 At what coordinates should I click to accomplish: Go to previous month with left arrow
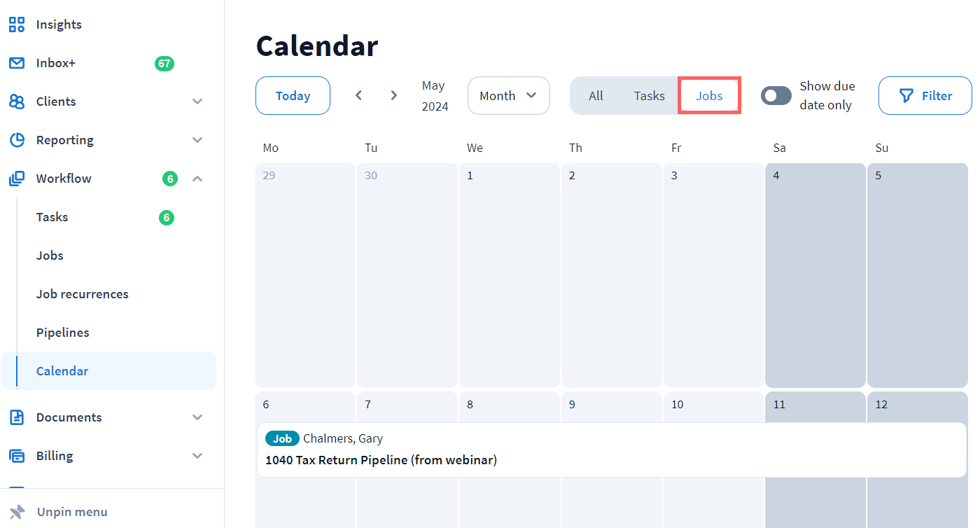pos(358,95)
